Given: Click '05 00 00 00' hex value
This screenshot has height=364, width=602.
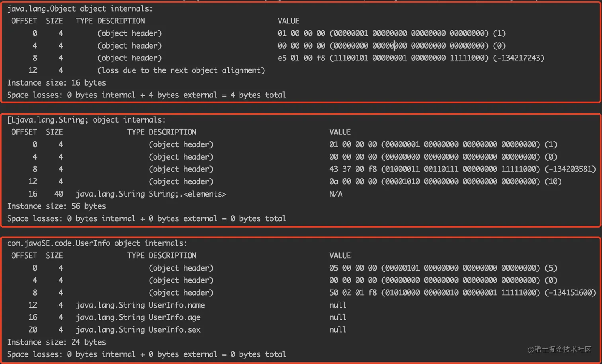Looking at the screenshot, I should coord(353,268).
